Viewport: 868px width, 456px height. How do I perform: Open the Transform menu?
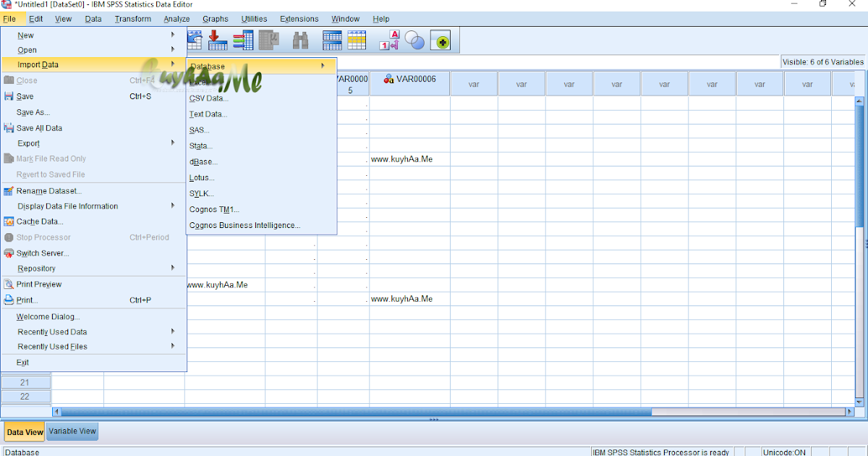[133, 19]
